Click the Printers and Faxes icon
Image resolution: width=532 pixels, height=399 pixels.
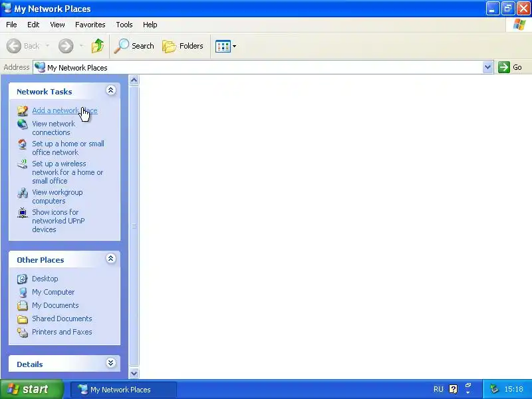click(23, 332)
